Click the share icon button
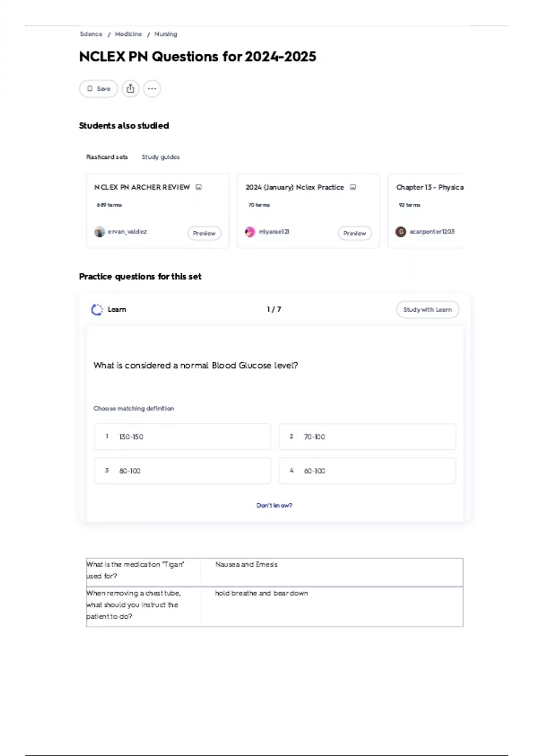The image size is (534, 756). point(130,88)
